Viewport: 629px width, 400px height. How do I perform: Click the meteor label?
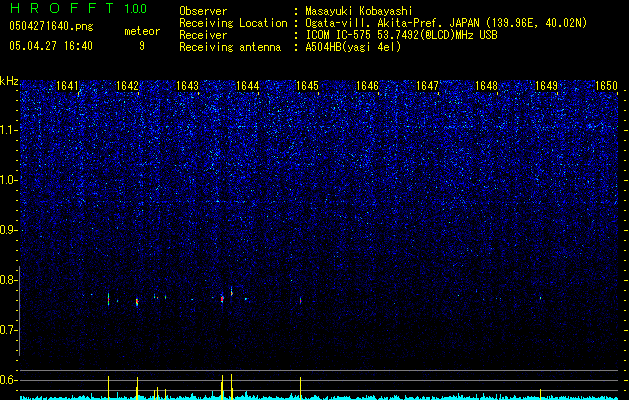(x=142, y=31)
